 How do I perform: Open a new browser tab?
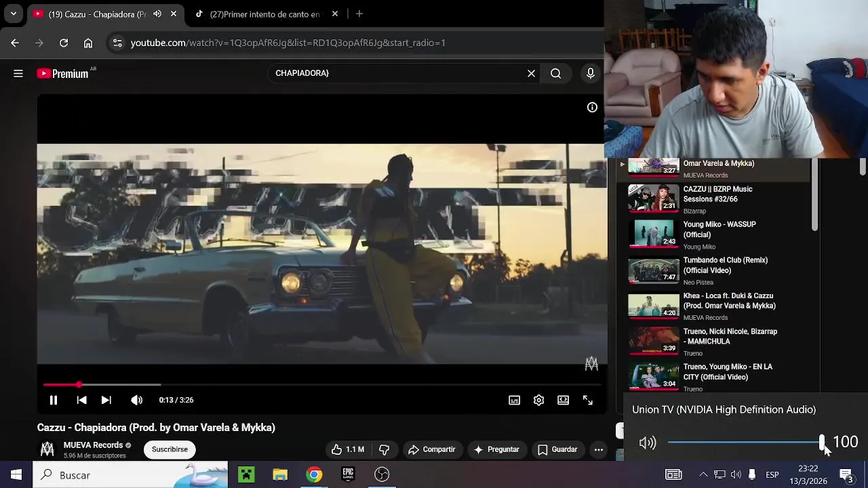pos(359,14)
